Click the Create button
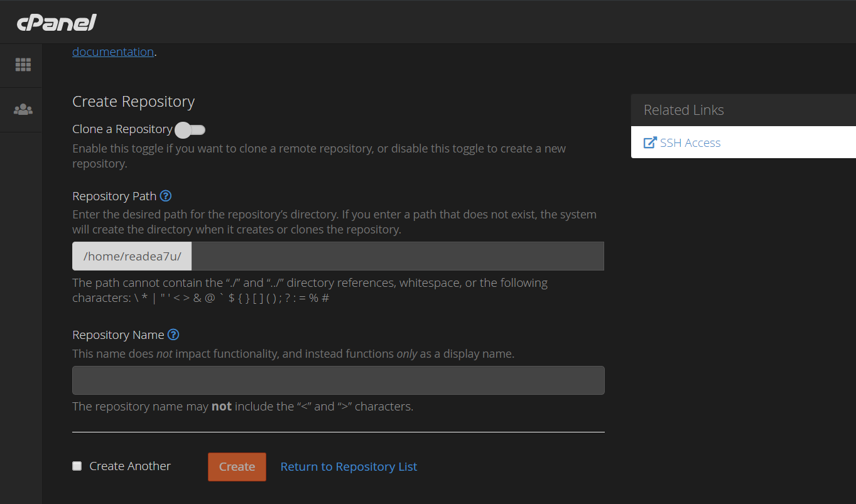The image size is (856, 504). 237,467
